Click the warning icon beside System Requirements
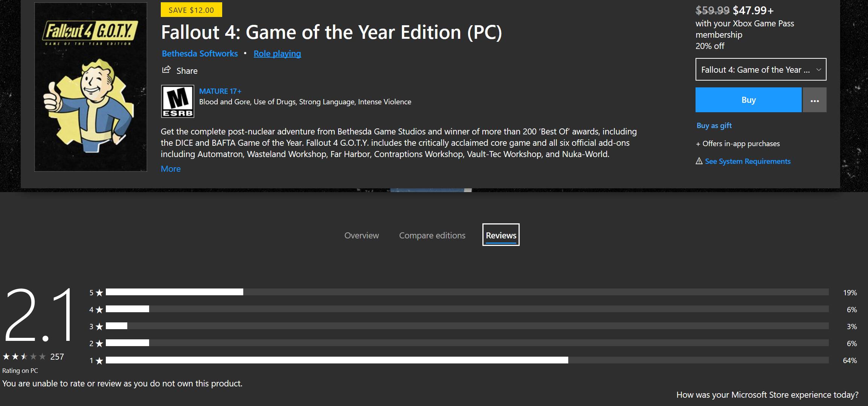Screen dimensions: 868x406 699,161
